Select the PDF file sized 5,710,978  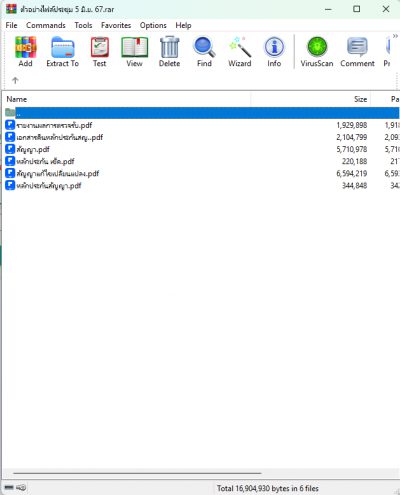coord(202,149)
